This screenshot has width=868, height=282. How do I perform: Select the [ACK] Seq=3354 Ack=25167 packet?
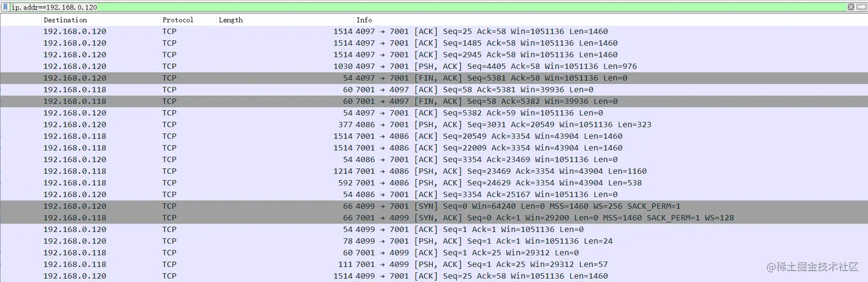pos(434,194)
